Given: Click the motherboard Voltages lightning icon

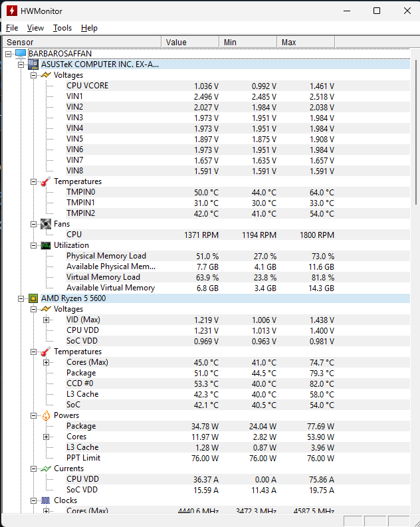Looking at the screenshot, I should point(46,75).
